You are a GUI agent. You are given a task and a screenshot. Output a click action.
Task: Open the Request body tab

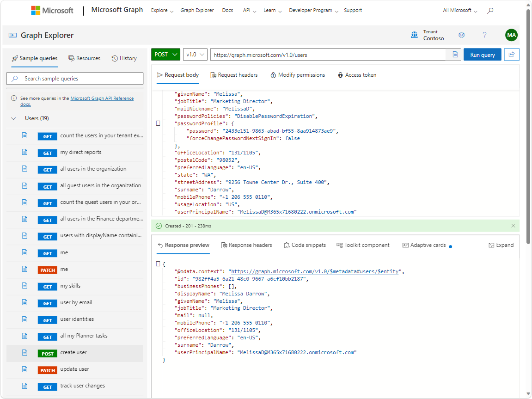click(x=178, y=75)
